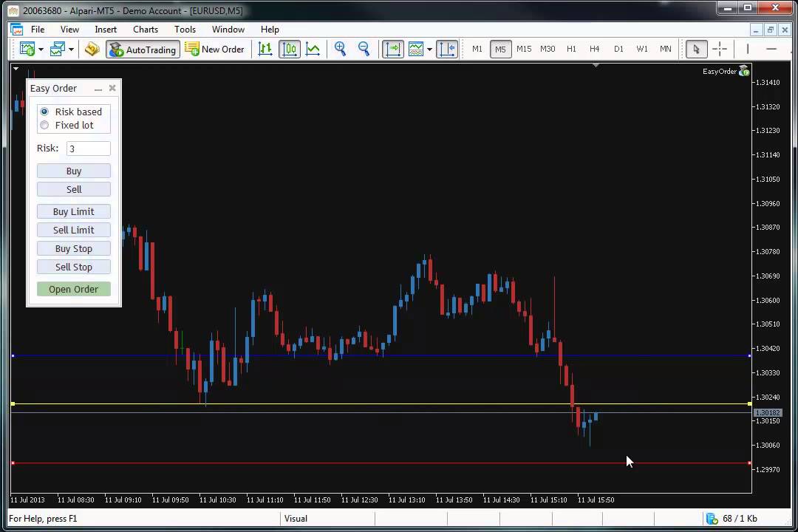798x532 pixels.
Task: Toggle the Chart Shift icon
Action: tap(447, 50)
